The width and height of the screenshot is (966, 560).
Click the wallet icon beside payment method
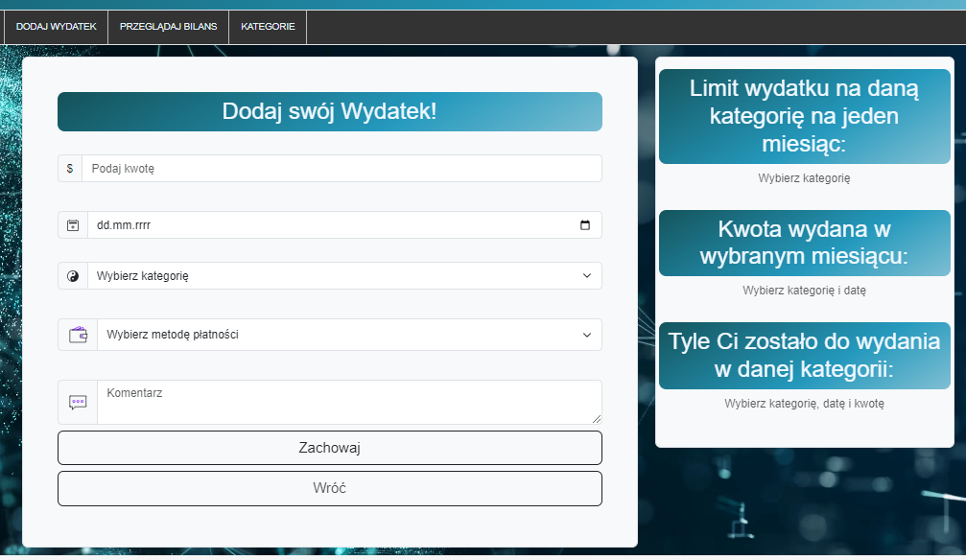(78, 335)
